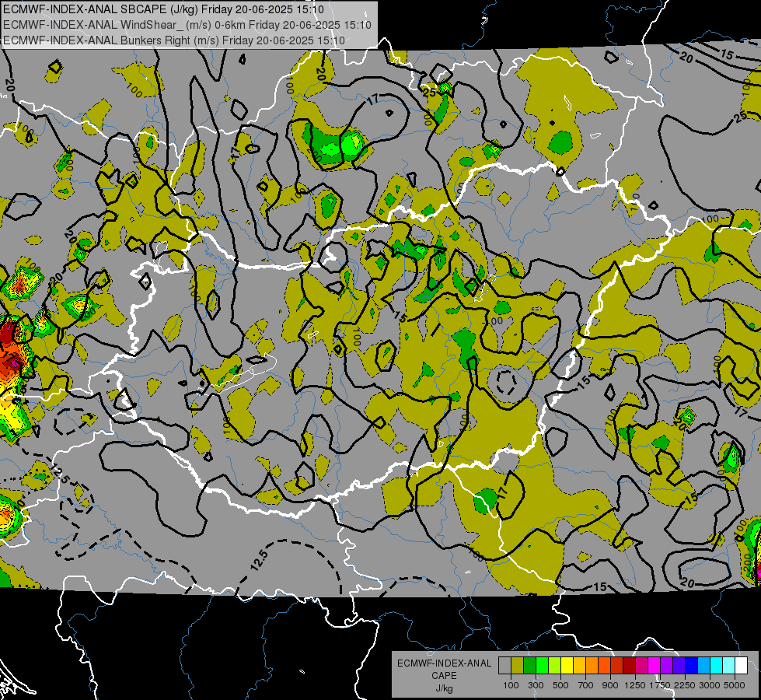The image size is (761, 700).
Task: Pick the amber swatch left of the 700 tick
Action: 579,666
